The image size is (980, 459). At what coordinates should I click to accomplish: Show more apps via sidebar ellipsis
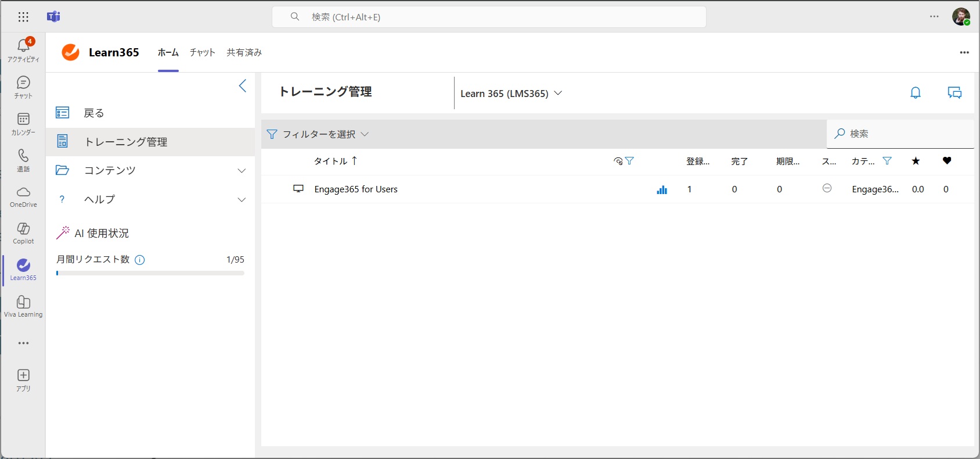tap(23, 343)
